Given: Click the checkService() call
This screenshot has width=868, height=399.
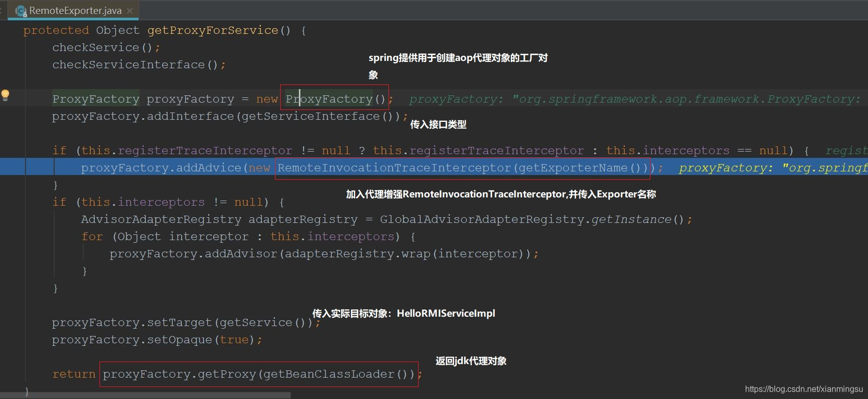Looking at the screenshot, I should click(103, 47).
